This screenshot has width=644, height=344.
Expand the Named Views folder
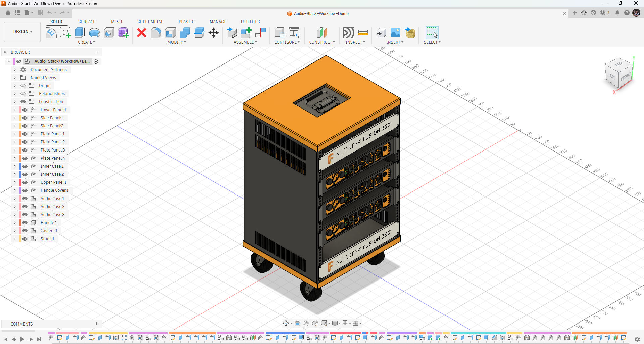click(15, 78)
